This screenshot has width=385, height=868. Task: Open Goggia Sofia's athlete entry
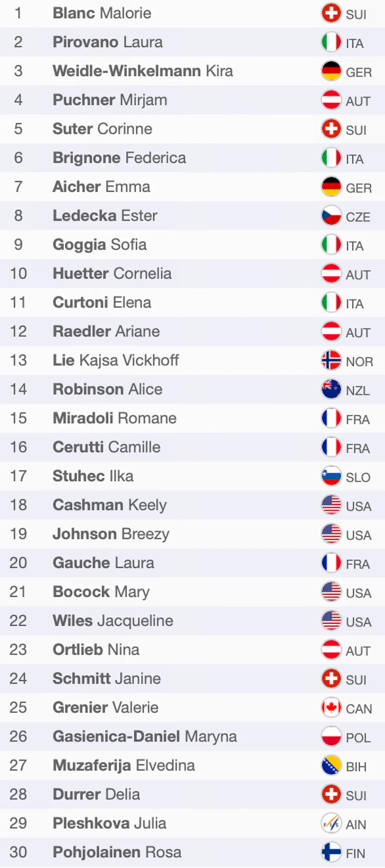coord(100,245)
